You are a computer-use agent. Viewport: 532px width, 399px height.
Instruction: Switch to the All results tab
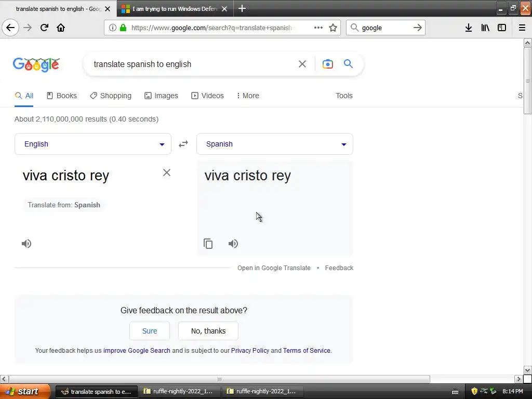(24, 96)
